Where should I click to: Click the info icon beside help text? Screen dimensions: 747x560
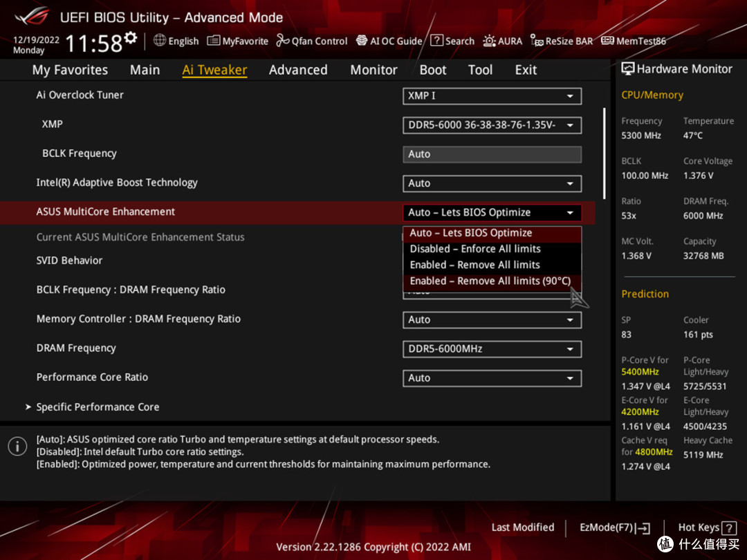point(17,446)
